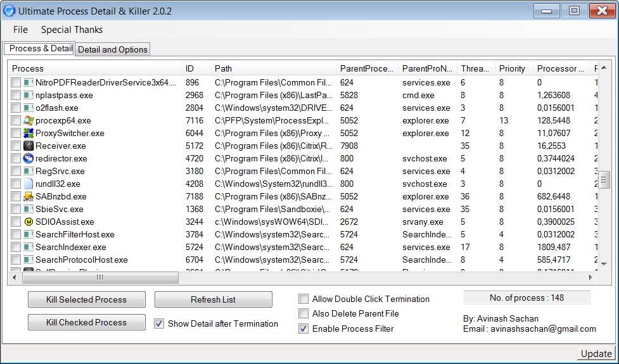Check the box for redirector.exe row
Viewport: 619px width, 364px height.
click(x=16, y=158)
